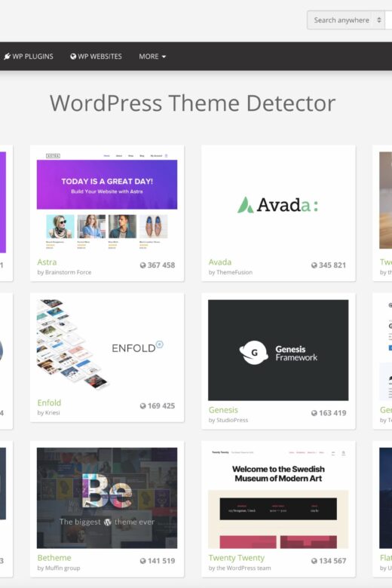Open the Astra theme preview thumbnail
Viewport: 392px width, 588px height.
[107, 201]
